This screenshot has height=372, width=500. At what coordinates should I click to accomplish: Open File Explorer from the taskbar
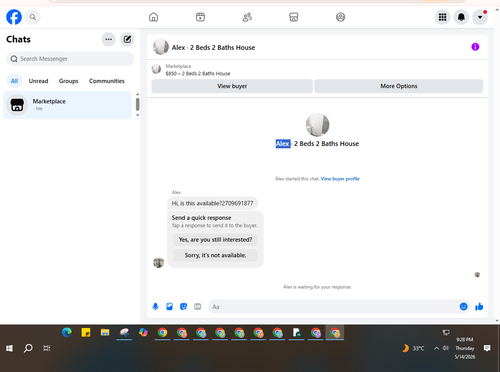(x=105, y=332)
